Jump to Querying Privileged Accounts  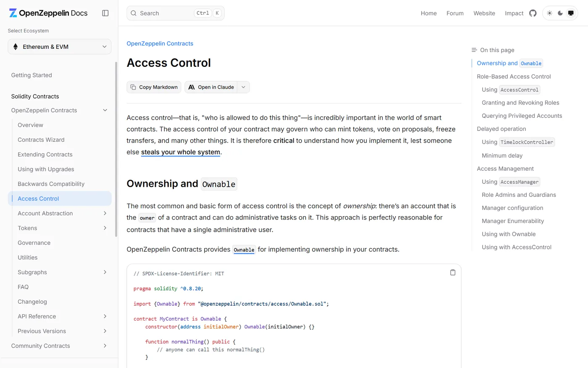pos(522,116)
